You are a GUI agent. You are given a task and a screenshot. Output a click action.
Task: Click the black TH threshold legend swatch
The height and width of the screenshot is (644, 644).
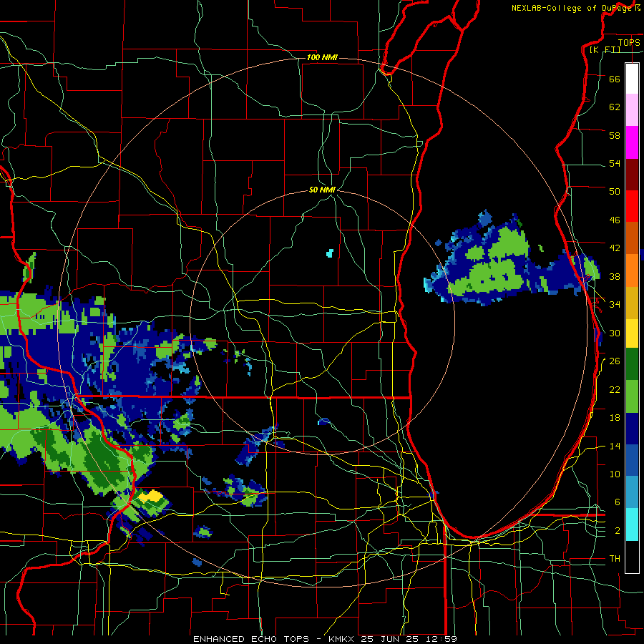point(632,557)
